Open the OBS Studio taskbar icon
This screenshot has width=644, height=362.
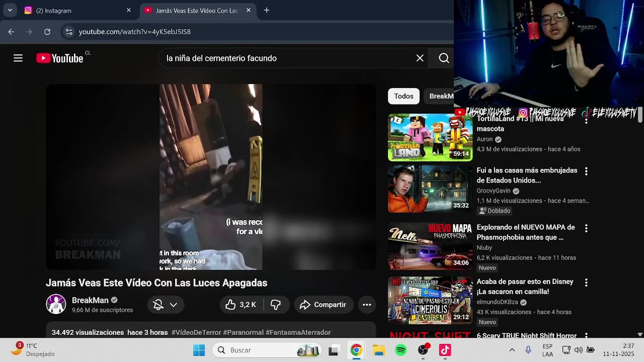(x=423, y=350)
